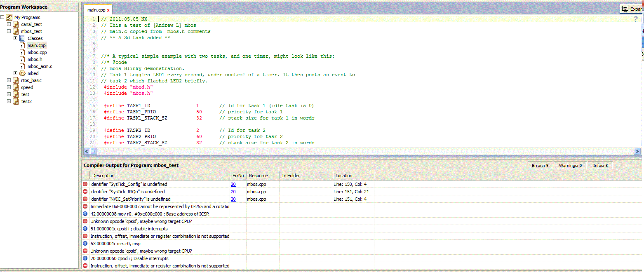Image resolution: width=644 pixels, height=272 pixels.
Task: Switch to the main.cpp editor tab
Action: 96,10
